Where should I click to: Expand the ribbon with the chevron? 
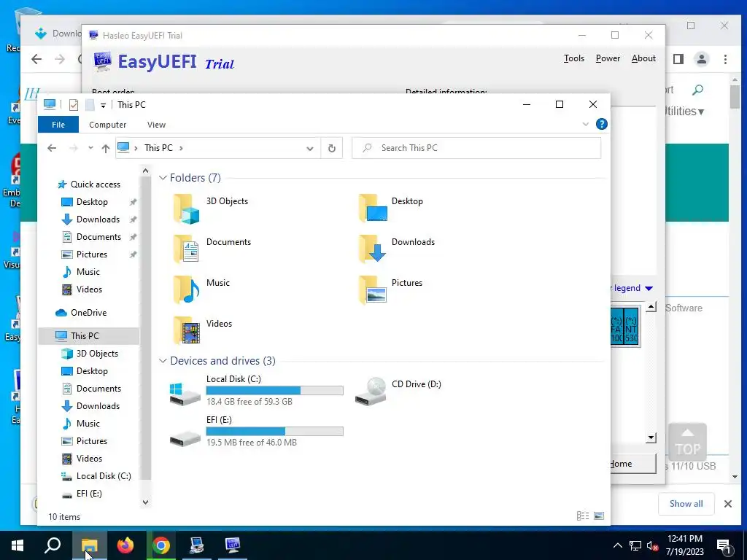click(x=586, y=124)
